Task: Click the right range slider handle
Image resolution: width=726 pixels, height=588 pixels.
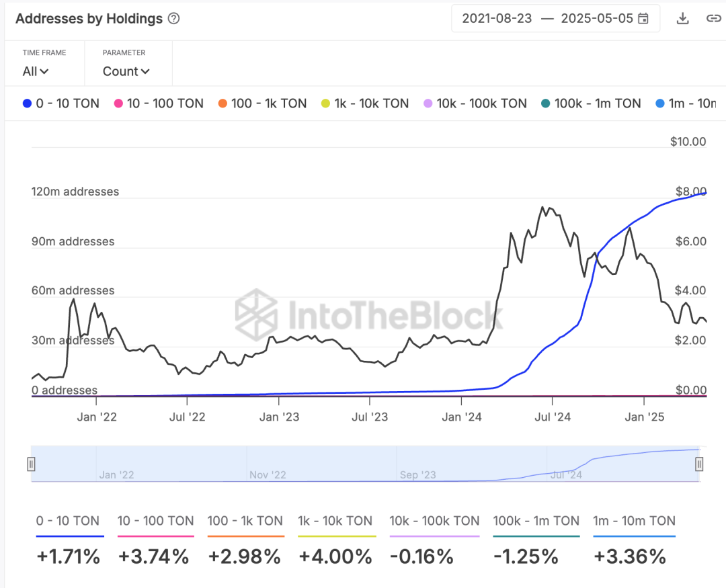Action: click(699, 464)
